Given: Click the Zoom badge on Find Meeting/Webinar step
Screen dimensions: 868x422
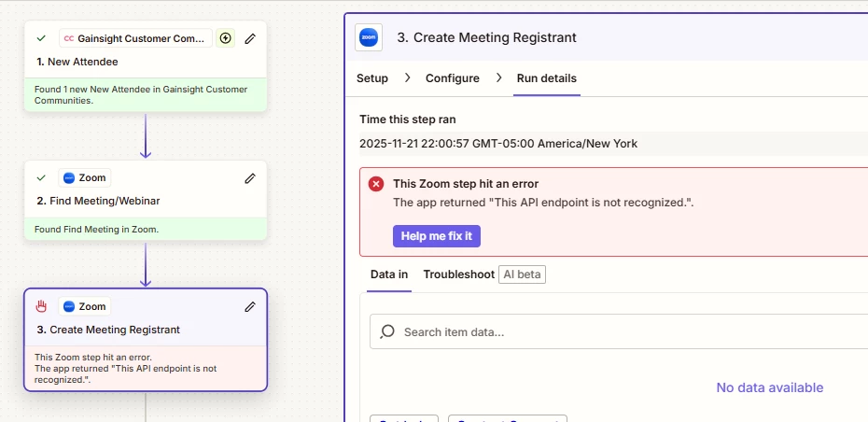Looking at the screenshot, I should pos(85,177).
